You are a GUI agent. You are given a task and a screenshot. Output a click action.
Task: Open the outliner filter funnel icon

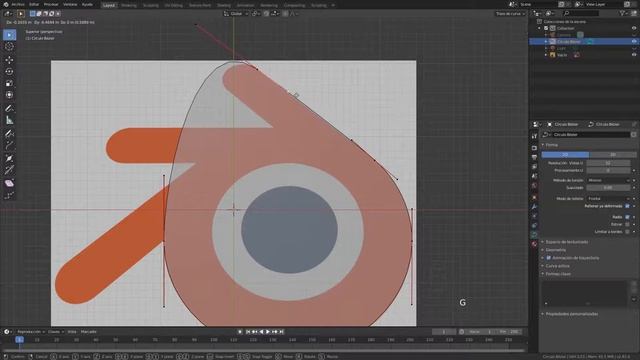(x=622, y=13)
